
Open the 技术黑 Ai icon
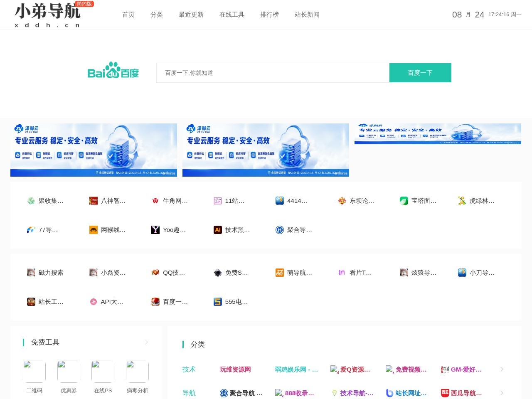218,230
